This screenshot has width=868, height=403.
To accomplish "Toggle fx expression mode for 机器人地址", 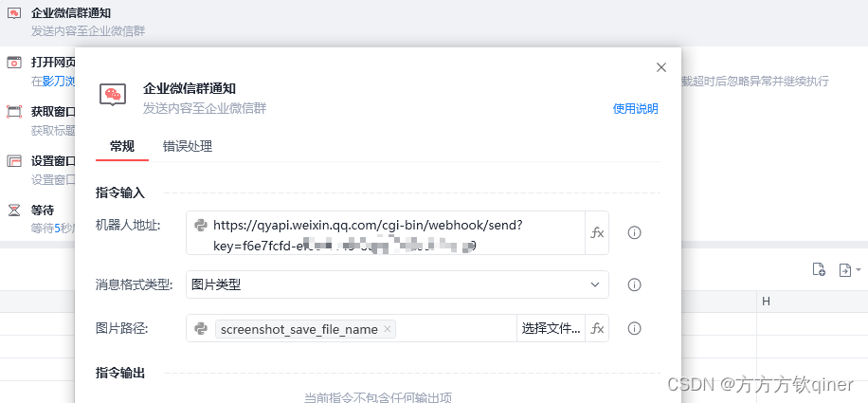I will click(x=597, y=233).
